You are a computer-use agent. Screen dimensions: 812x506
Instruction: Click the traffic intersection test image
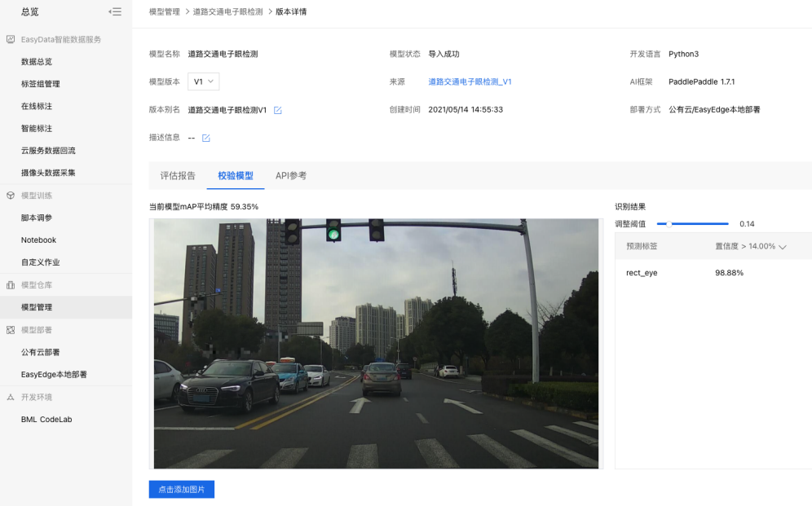(376, 344)
